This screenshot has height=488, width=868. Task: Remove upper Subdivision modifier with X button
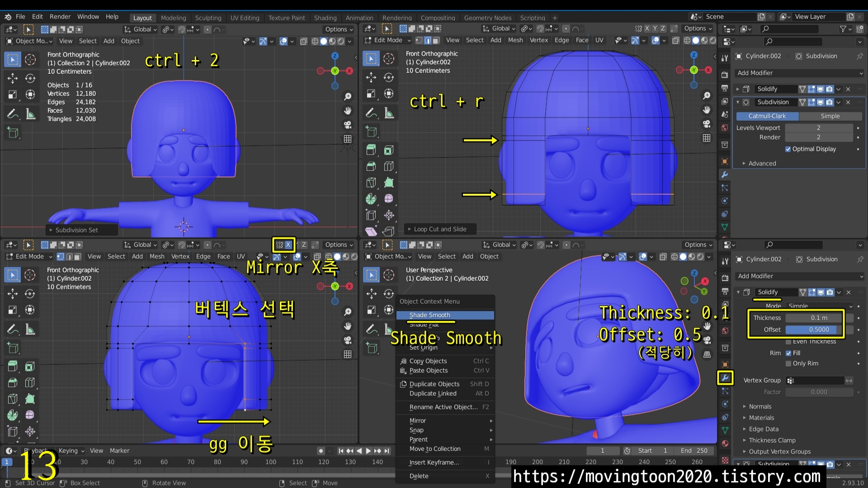pyautogui.click(x=848, y=103)
